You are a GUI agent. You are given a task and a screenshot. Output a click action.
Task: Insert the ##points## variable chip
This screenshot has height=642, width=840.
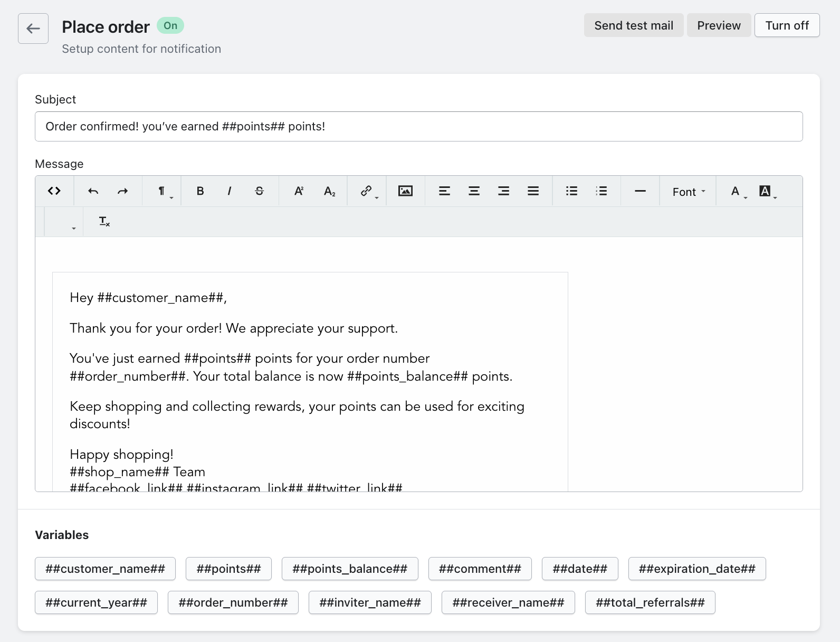(x=228, y=569)
